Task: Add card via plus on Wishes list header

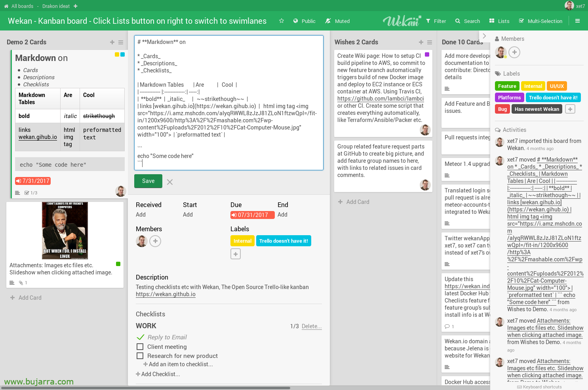Action: [x=421, y=42]
